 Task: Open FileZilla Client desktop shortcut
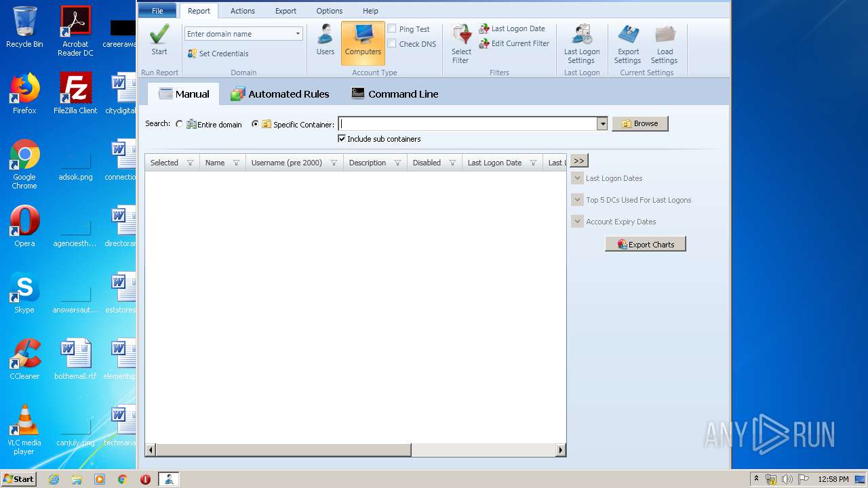click(75, 94)
